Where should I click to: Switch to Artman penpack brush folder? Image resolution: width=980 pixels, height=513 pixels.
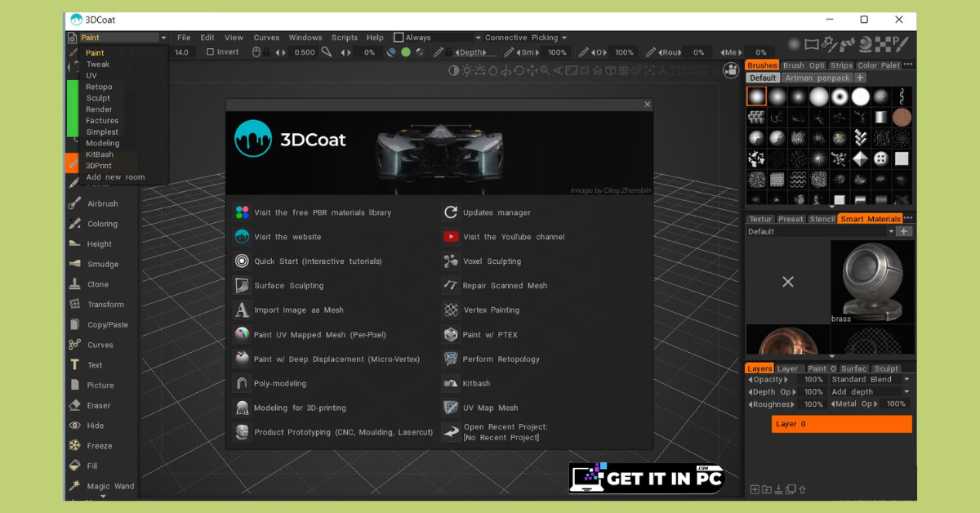coord(817,78)
